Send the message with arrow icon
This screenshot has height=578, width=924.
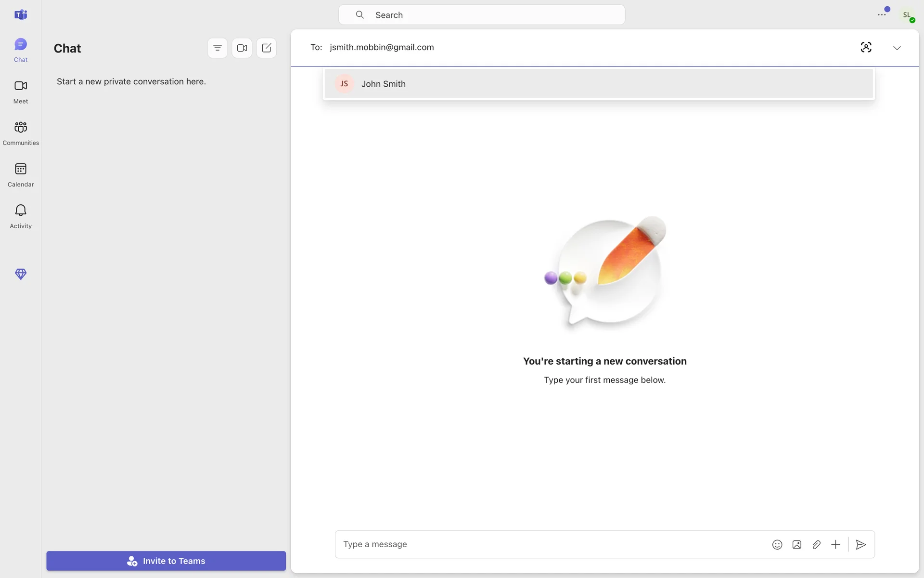[x=861, y=544]
